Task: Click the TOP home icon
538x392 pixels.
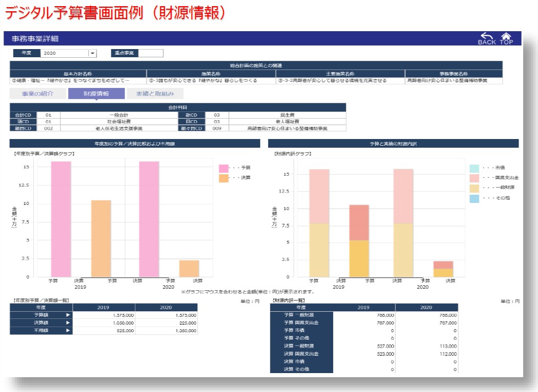Action: [x=506, y=37]
